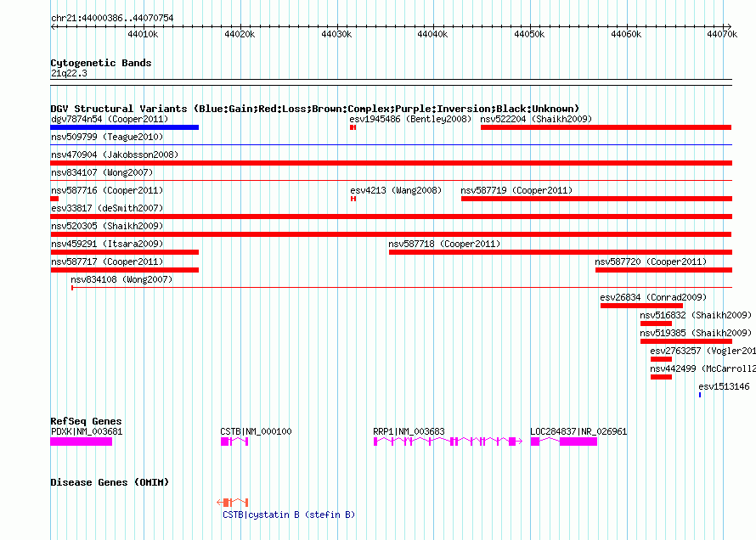Click the chr21:44000386..44070754 coordinate label
The width and height of the screenshot is (756, 540).
(x=112, y=18)
